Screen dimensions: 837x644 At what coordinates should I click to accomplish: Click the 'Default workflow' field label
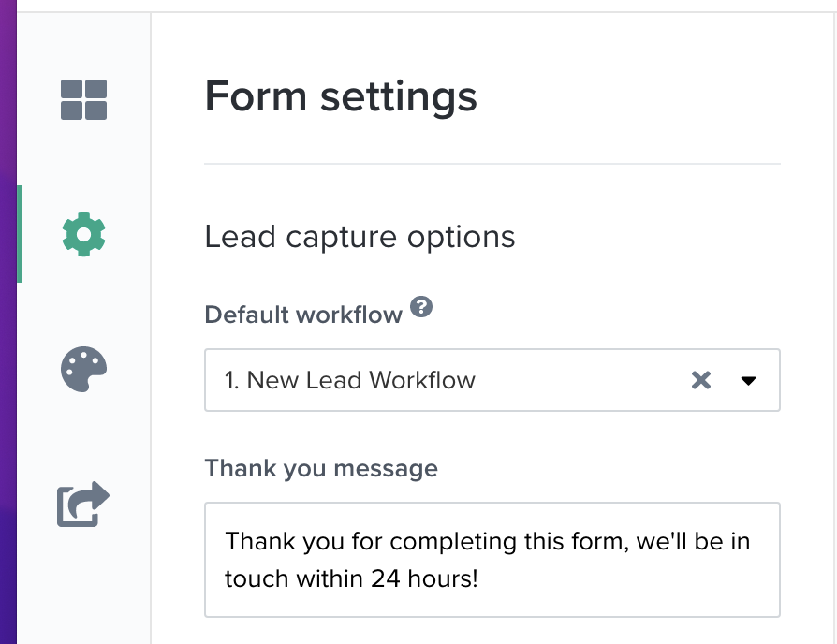303,315
